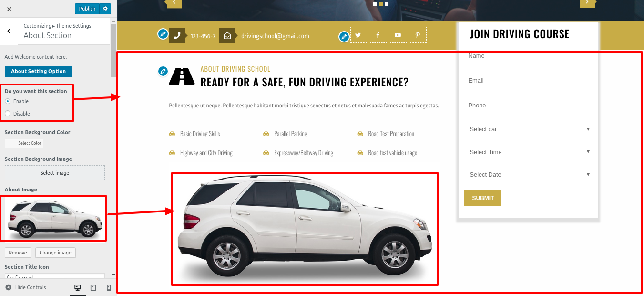
Task: Toggle Hide Controls
Action: [26, 287]
